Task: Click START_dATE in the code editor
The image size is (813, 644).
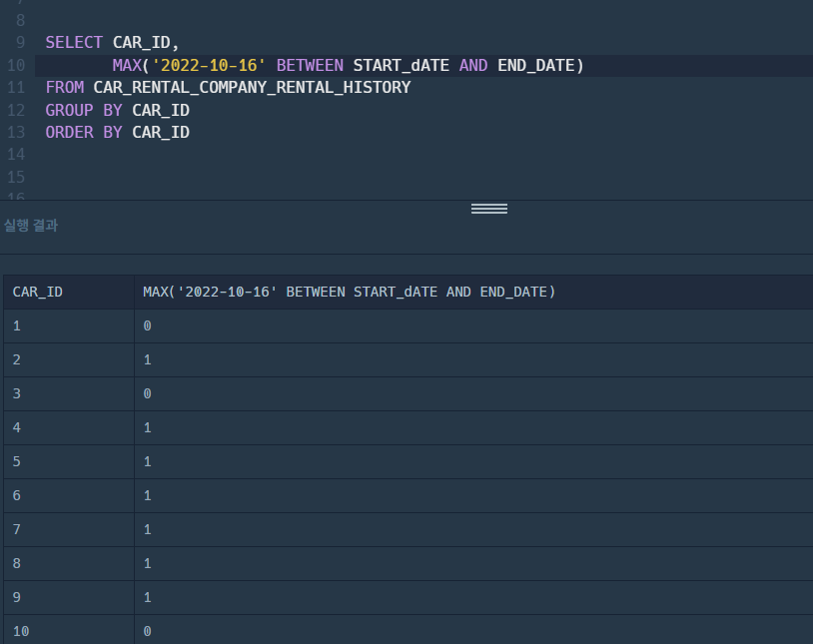Action: (x=401, y=65)
